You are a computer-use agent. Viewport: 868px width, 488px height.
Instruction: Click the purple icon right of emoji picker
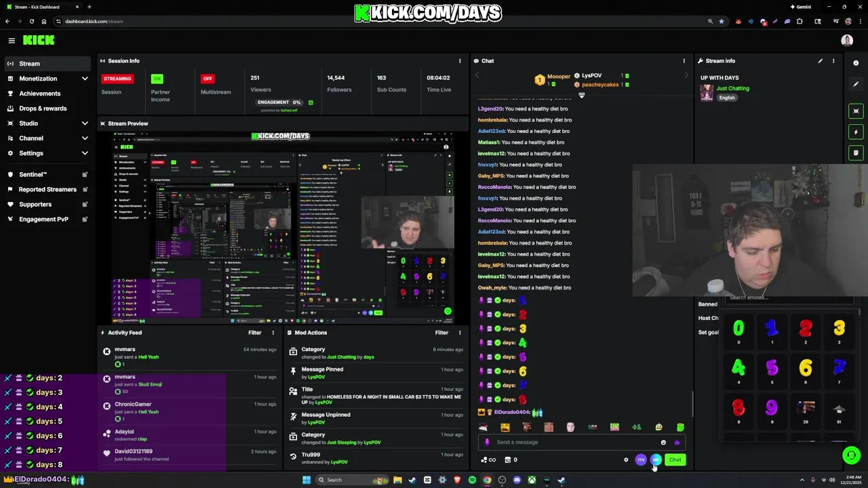point(677,443)
